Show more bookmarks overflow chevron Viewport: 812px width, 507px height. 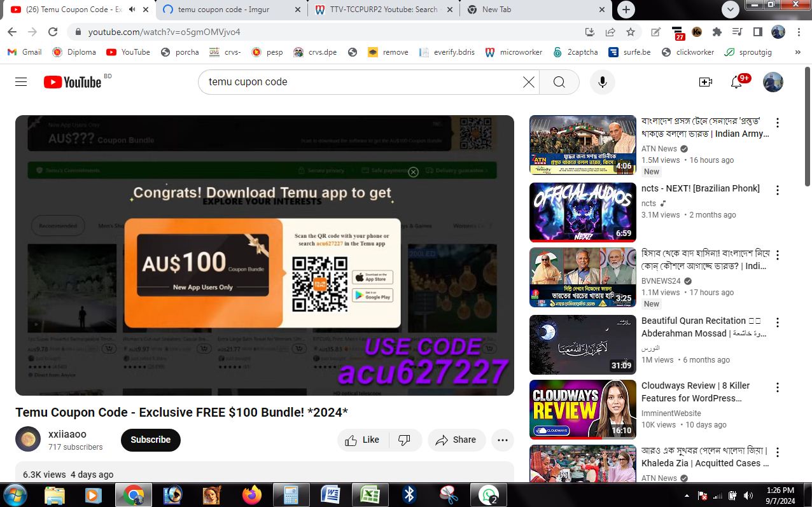tap(798, 52)
